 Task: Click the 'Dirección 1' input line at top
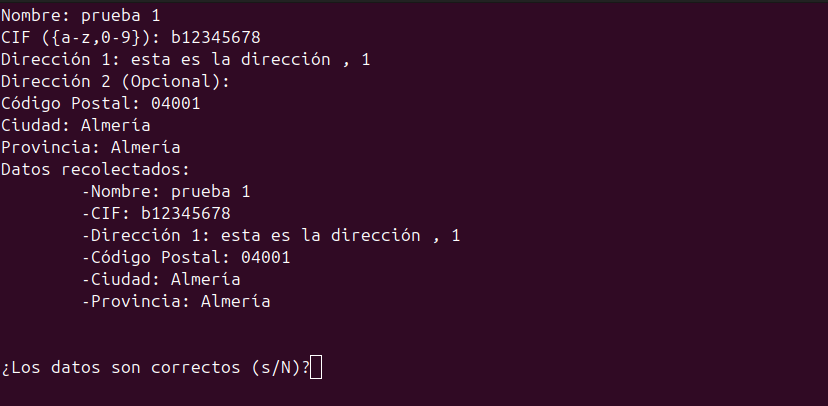click(185, 60)
